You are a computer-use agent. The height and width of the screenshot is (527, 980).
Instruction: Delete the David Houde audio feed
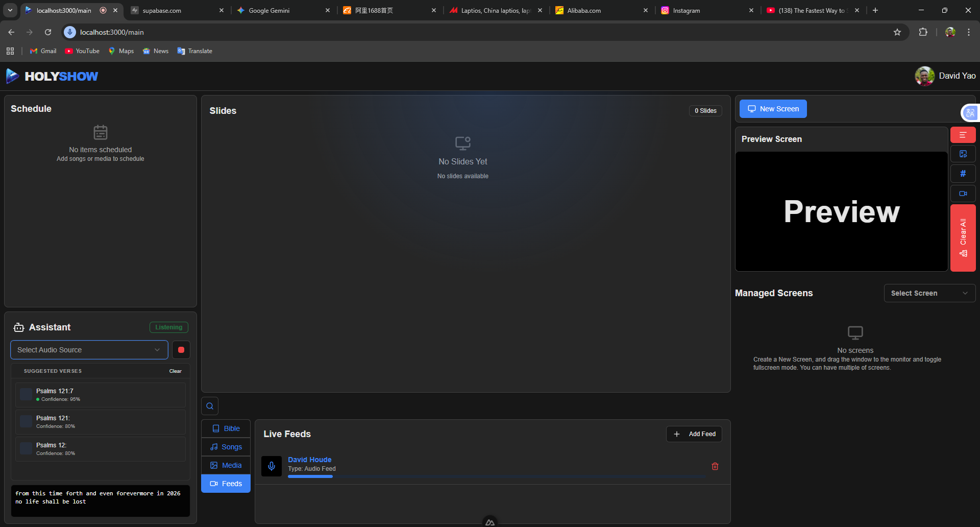[715, 466]
